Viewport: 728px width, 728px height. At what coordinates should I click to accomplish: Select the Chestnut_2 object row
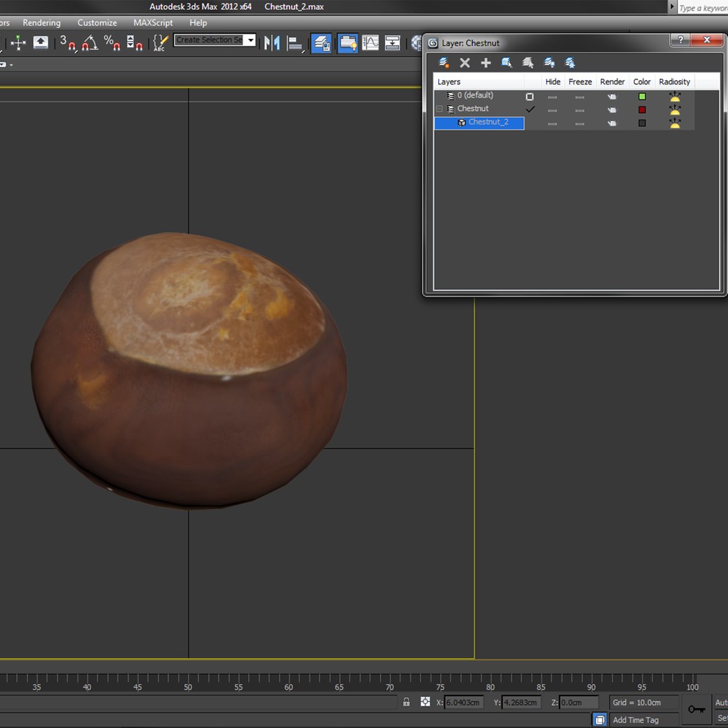479,123
